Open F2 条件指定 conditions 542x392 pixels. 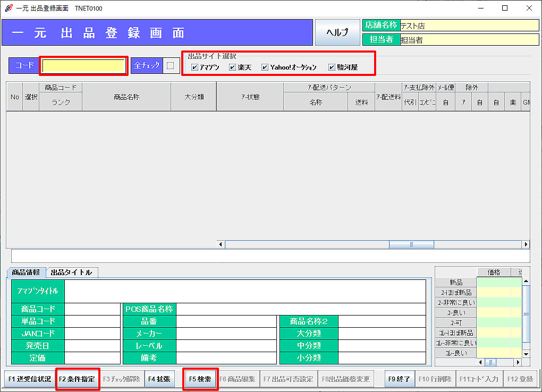(x=77, y=379)
